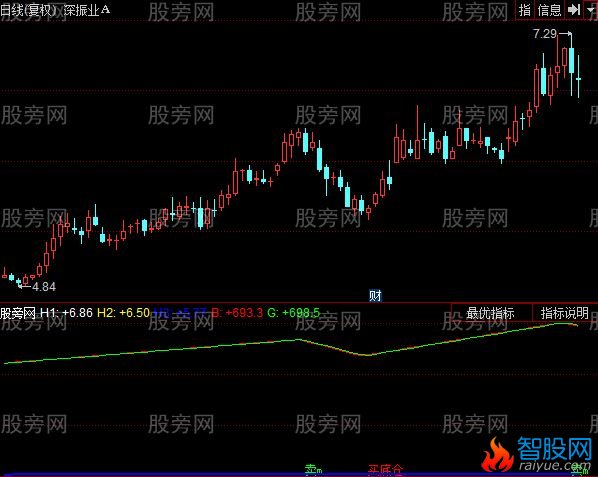The width and height of the screenshot is (598, 477).
Task: Select the 4.84 low price label
Action: [x=44, y=287]
